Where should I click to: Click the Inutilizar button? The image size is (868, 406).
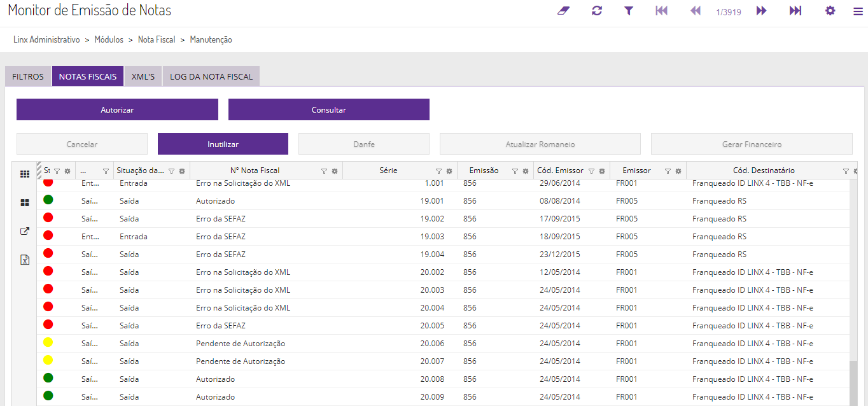(223, 144)
